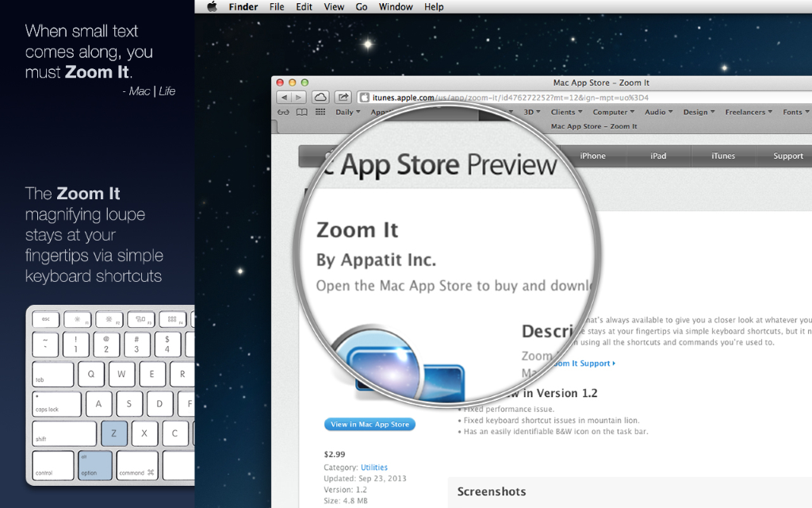Select the Mac App Store – Zoom It tab

click(x=594, y=126)
